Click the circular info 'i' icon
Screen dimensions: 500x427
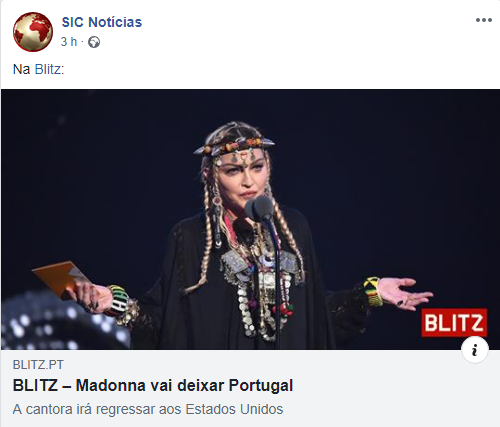coord(475,350)
